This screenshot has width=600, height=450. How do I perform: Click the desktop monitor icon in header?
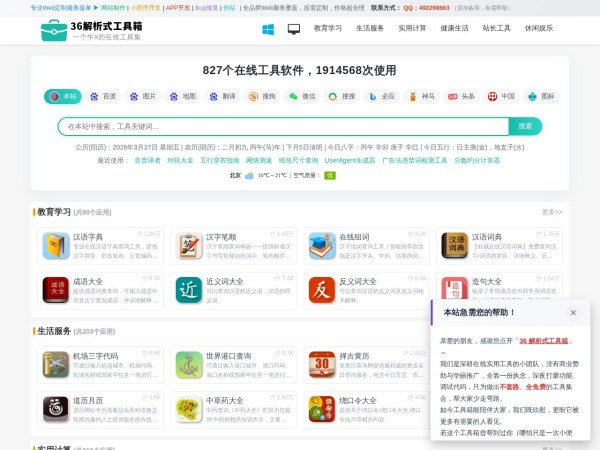(x=294, y=29)
